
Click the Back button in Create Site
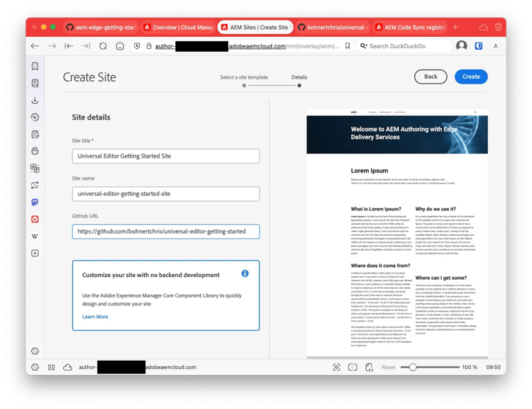pos(431,77)
